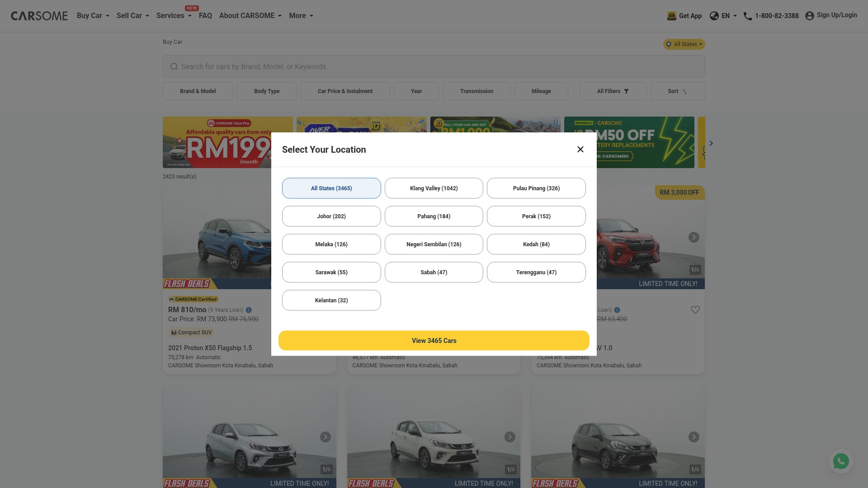Focus the car search field
The width and height of the screenshot is (868, 488).
(x=434, y=66)
